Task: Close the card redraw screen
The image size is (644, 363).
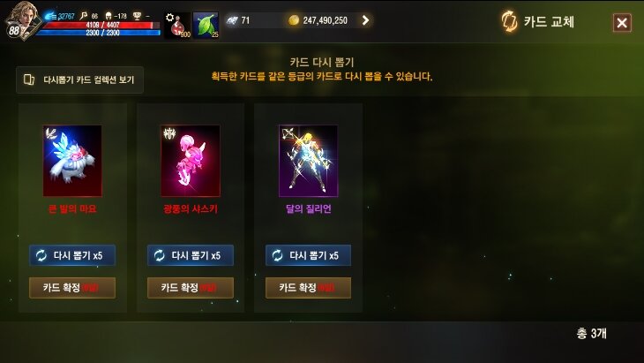Action: tap(622, 23)
